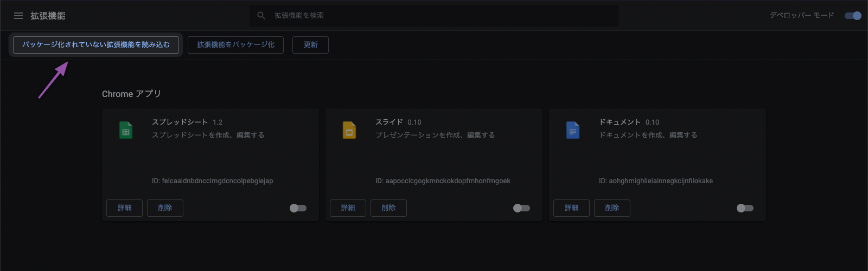Open 詳細 for スライド
Image resolution: width=868 pixels, height=271 pixels.
pyautogui.click(x=348, y=208)
